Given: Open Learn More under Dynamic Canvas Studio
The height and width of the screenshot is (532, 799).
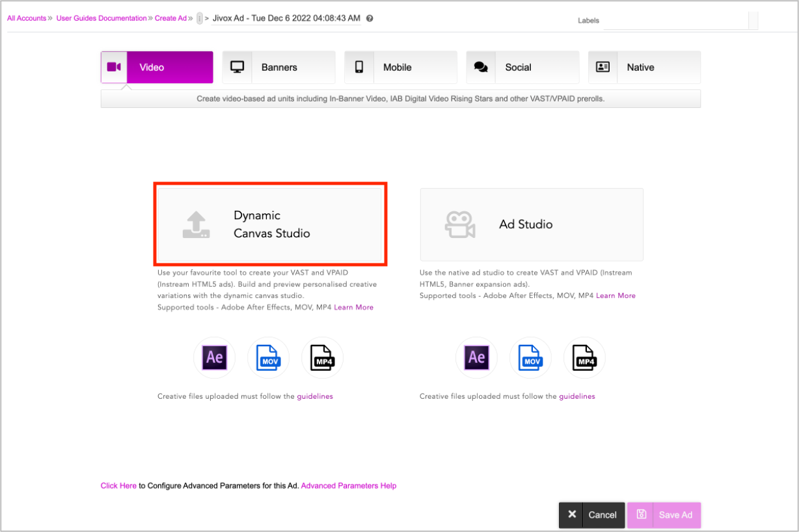Looking at the screenshot, I should (x=353, y=307).
